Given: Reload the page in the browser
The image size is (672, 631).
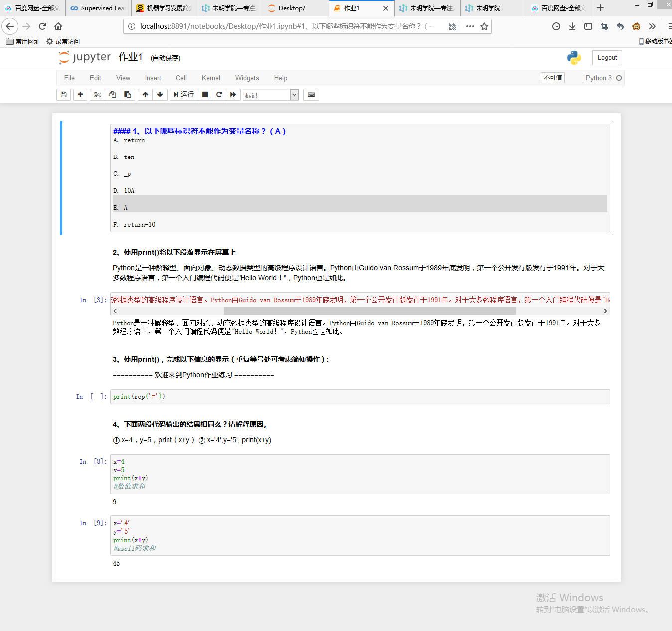Looking at the screenshot, I should pyautogui.click(x=42, y=26).
